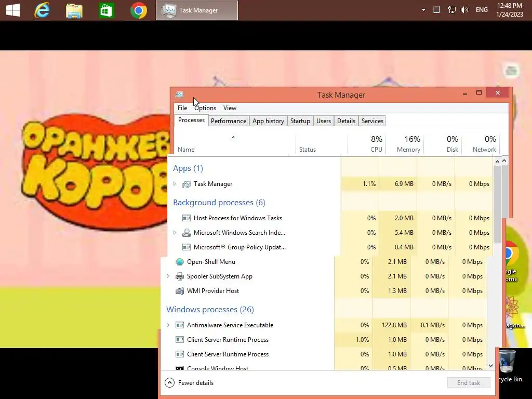Sort by the Disk column header

(443, 144)
